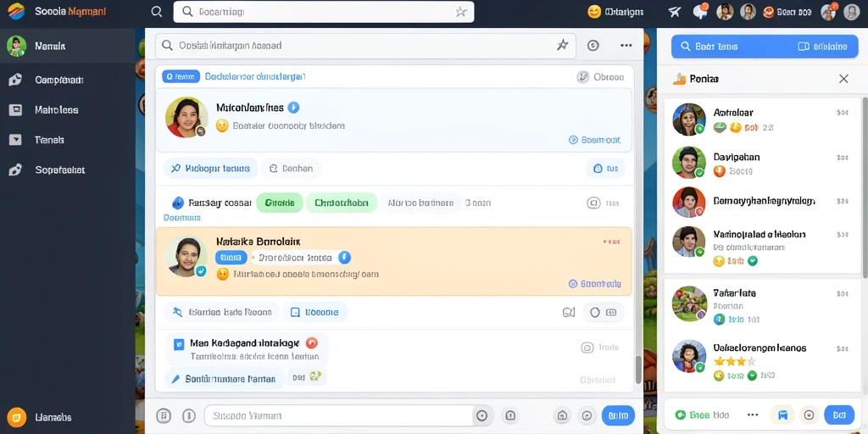Image resolution: width=868 pixels, height=434 pixels.
Task: Click the blue icon pill right of Cenhan row
Action: 605,169
